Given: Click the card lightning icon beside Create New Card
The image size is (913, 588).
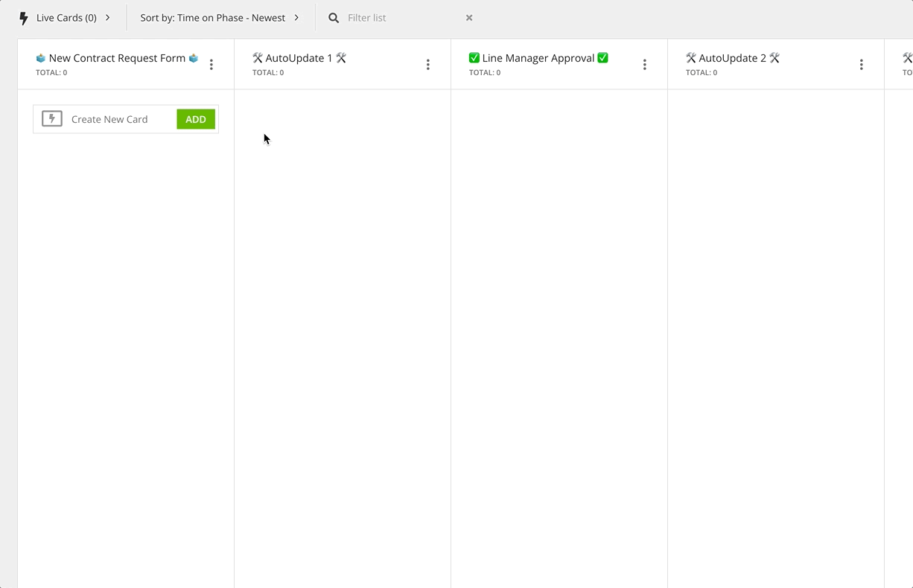Looking at the screenshot, I should point(52,119).
